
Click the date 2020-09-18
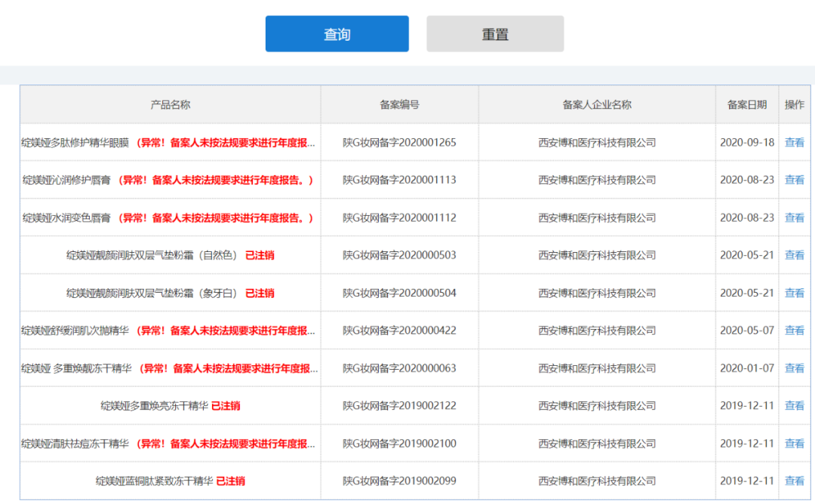point(747,143)
